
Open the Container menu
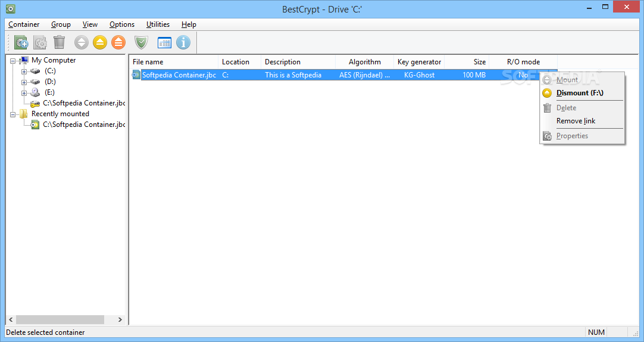tap(24, 24)
